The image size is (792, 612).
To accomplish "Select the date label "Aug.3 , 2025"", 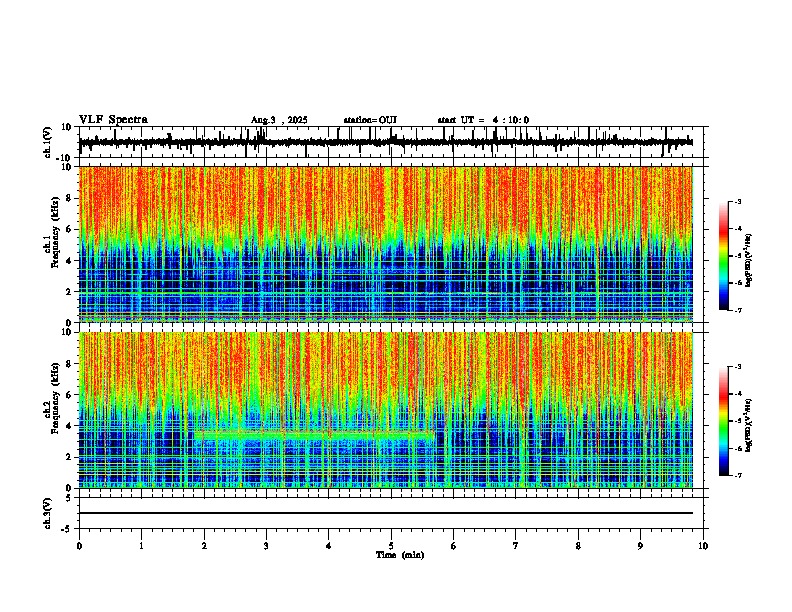I will pos(279,120).
